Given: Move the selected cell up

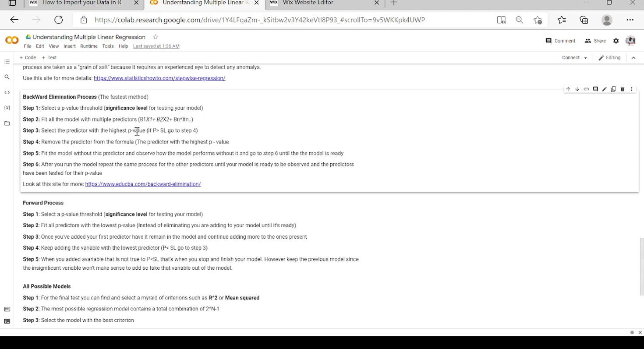Looking at the screenshot, I should (x=568, y=89).
